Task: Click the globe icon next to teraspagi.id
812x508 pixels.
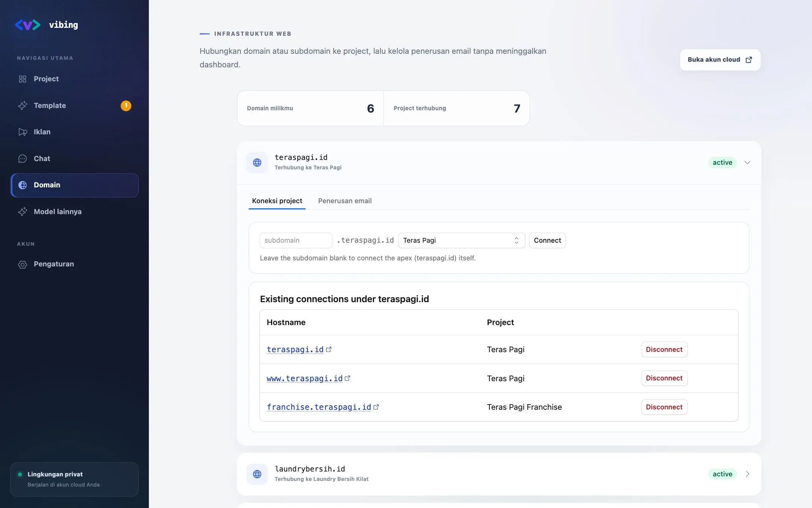Action: pyautogui.click(x=257, y=163)
